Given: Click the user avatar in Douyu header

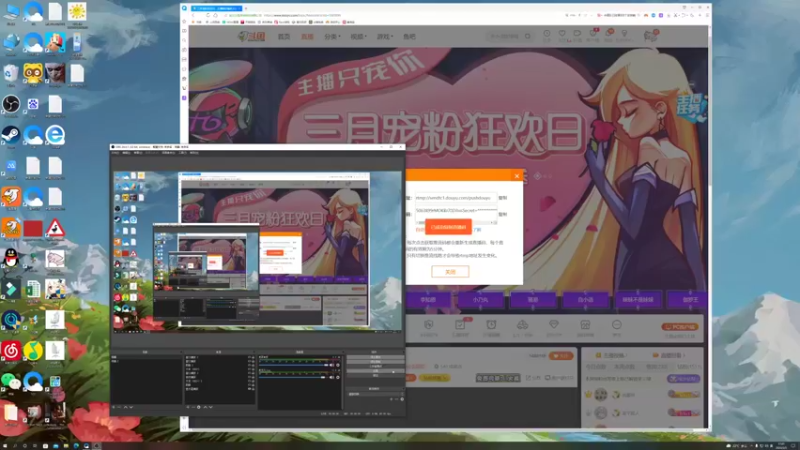Looking at the screenshot, I should click(x=651, y=36).
